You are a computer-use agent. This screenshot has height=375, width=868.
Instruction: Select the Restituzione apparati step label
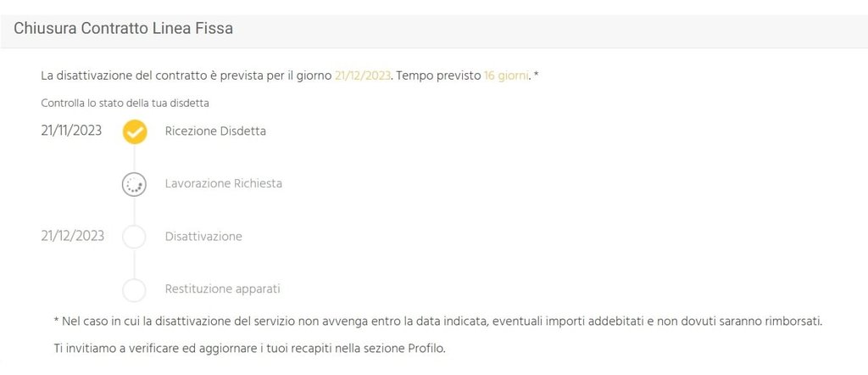click(x=223, y=289)
